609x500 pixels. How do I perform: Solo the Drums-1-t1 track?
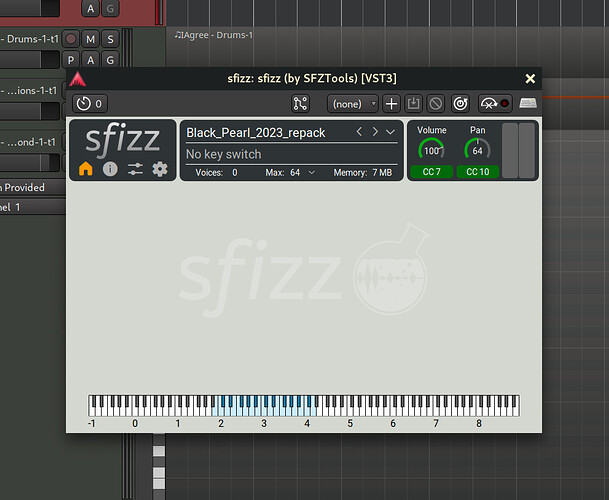click(x=110, y=39)
